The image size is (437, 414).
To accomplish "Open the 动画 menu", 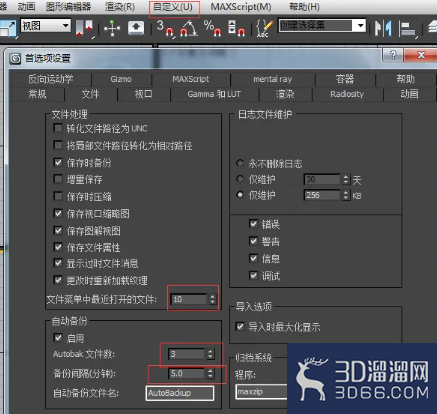I will click(x=26, y=7).
